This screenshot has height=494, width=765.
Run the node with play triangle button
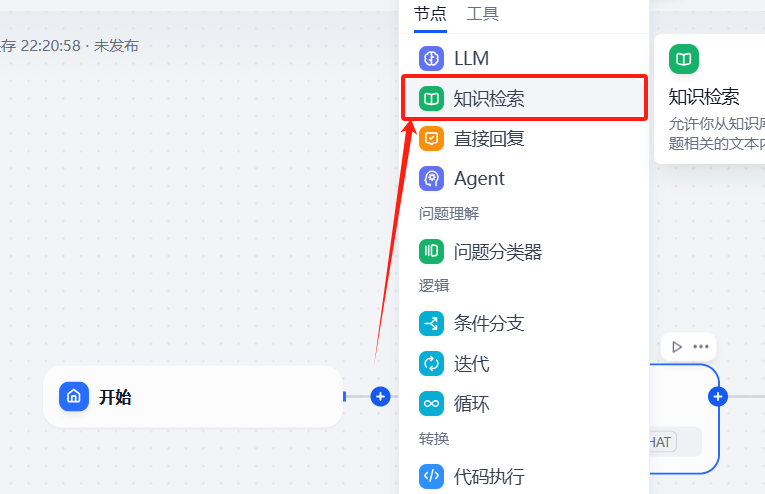point(677,347)
